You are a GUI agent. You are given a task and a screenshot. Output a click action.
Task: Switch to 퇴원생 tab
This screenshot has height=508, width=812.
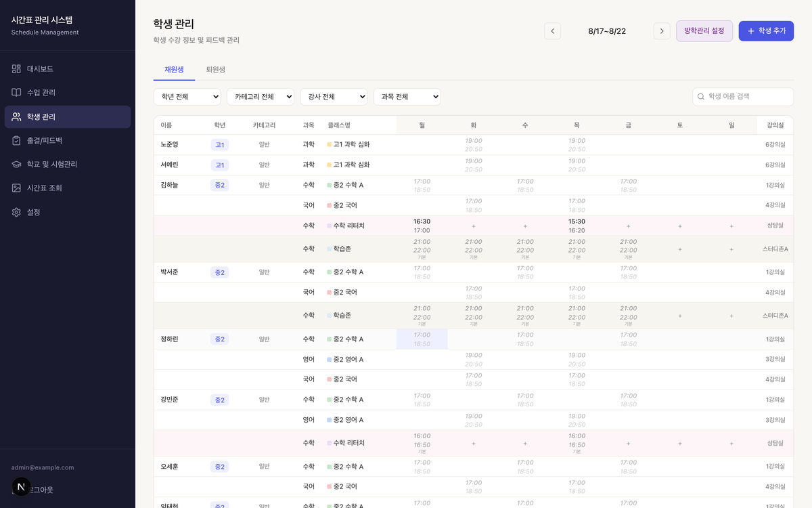pyautogui.click(x=216, y=70)
